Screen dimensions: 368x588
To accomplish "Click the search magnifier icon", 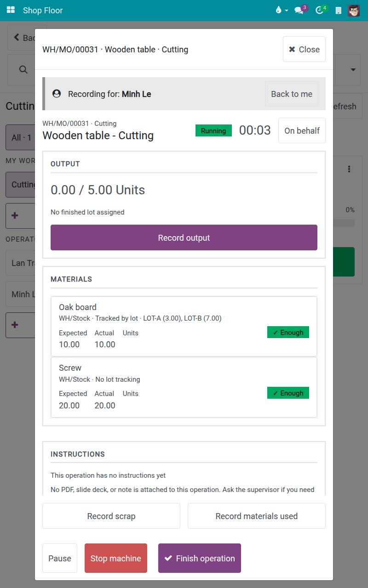I will pos(23,69).
